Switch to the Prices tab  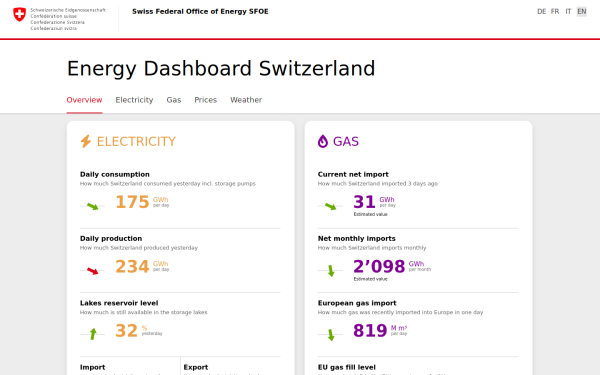point(205,100)
